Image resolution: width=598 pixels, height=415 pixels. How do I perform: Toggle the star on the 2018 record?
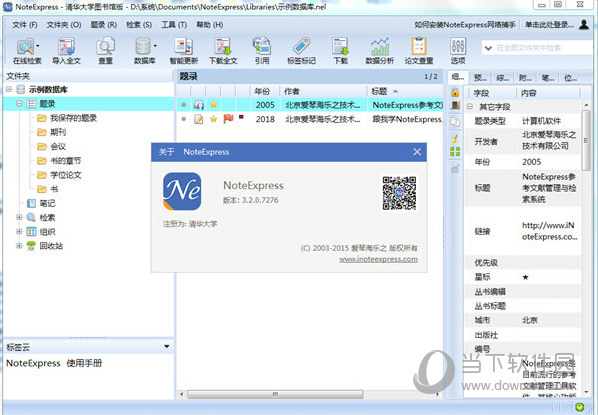coord(214,119)
